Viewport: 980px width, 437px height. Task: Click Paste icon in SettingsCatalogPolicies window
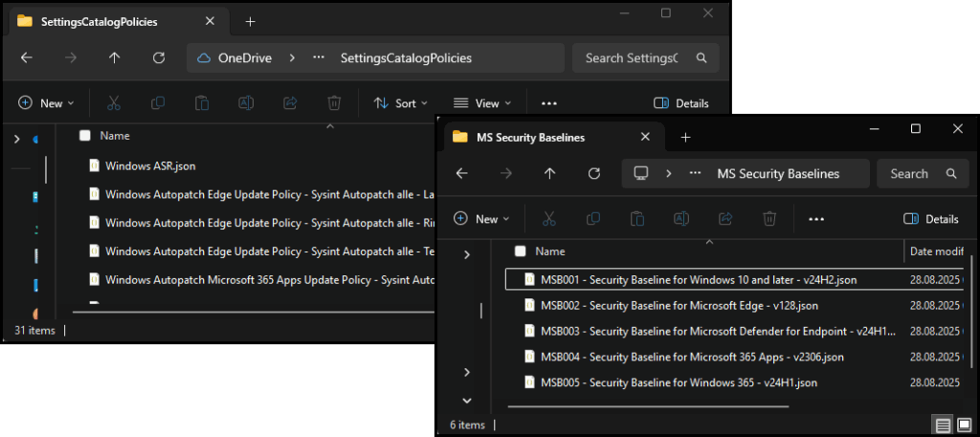click(201, 103)
